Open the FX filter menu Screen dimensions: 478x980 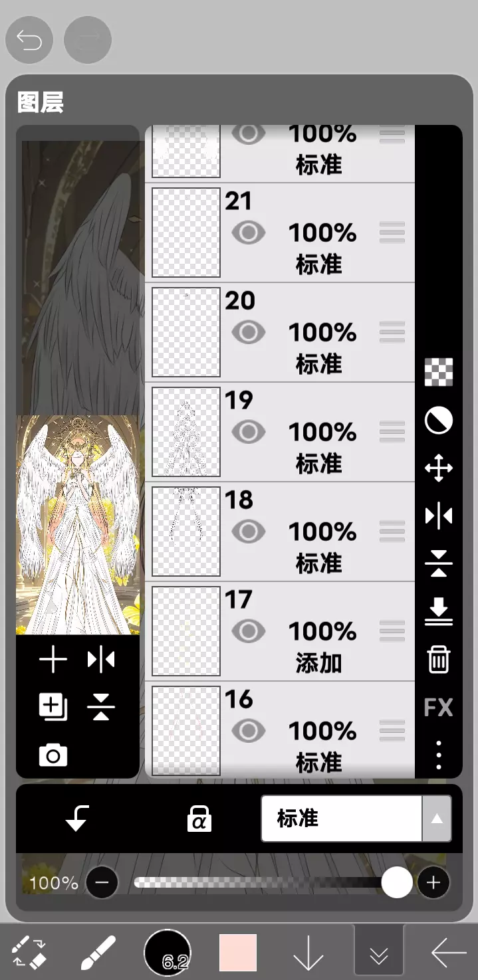pyautogui.click(x=439, y=708)
